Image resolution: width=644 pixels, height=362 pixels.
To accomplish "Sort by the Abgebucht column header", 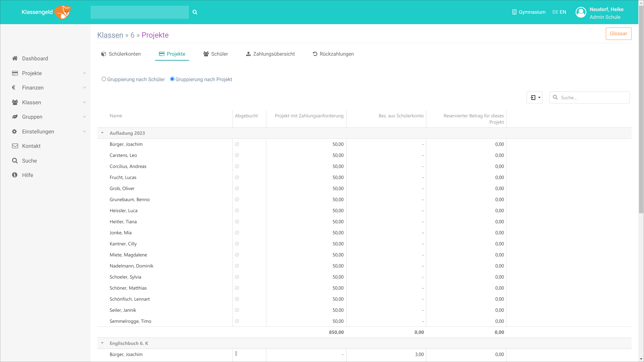I will click(246, 116).
